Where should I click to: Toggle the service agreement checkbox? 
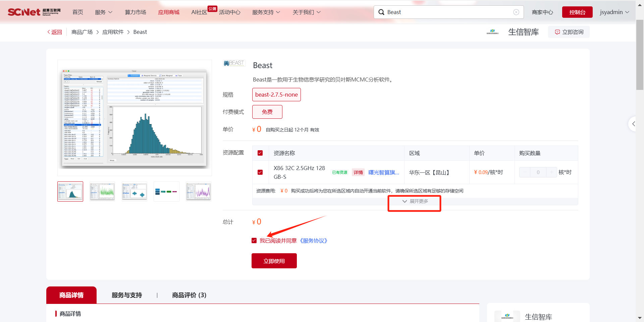(x=254, y=240)
